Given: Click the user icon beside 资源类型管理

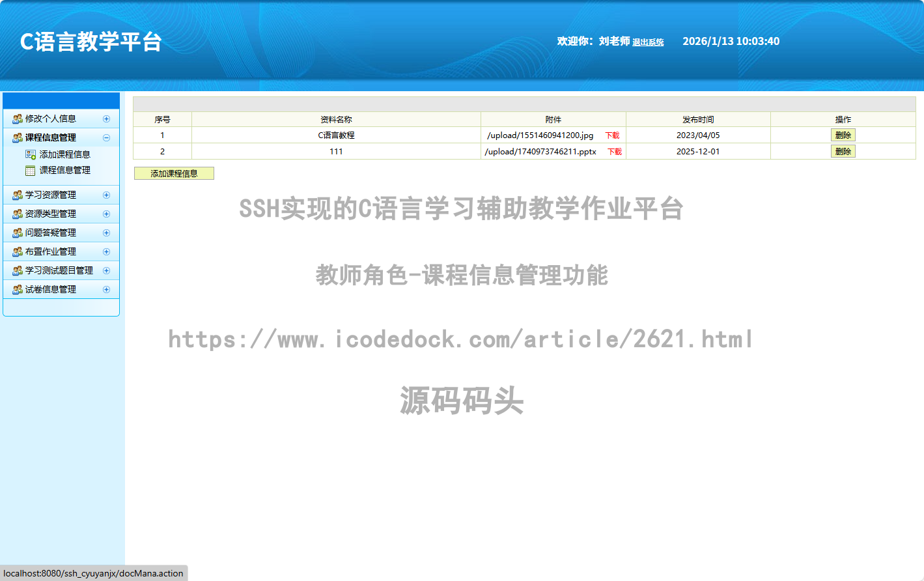Looking at the screenshot, I should pos(18,214).
